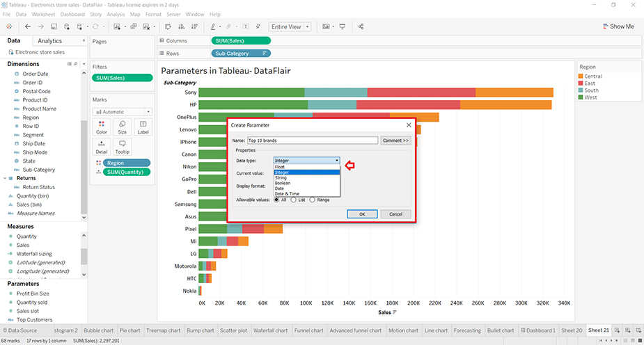Click Cancel in Create Parameter dialog
The height and width of the screenshot is (345, 644).
[x=395, y=214]
